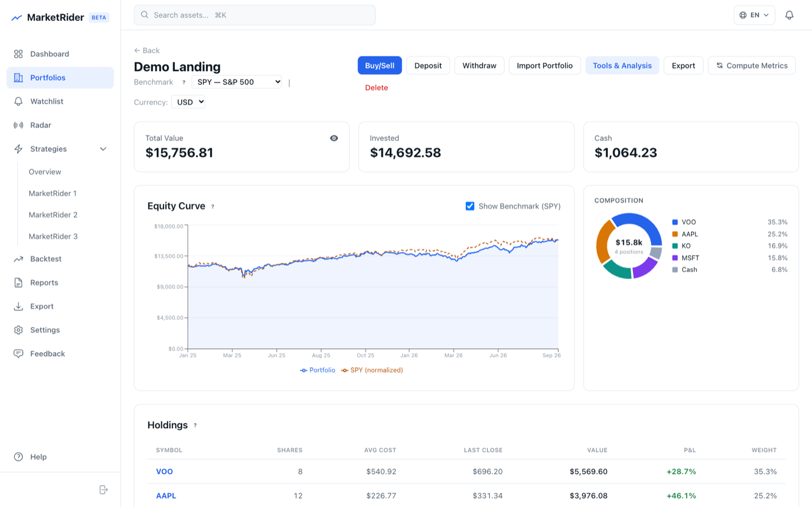Open Reports document icon
812x507 pixels.
18,283
